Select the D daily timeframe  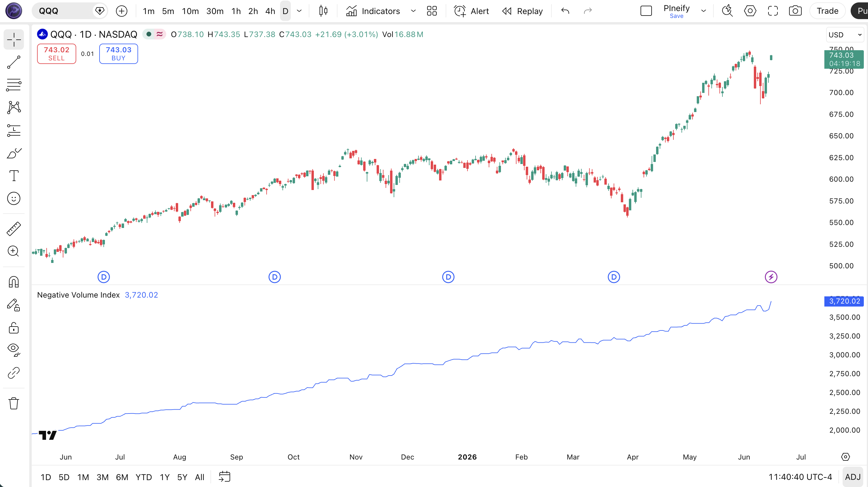click(285, 11)
